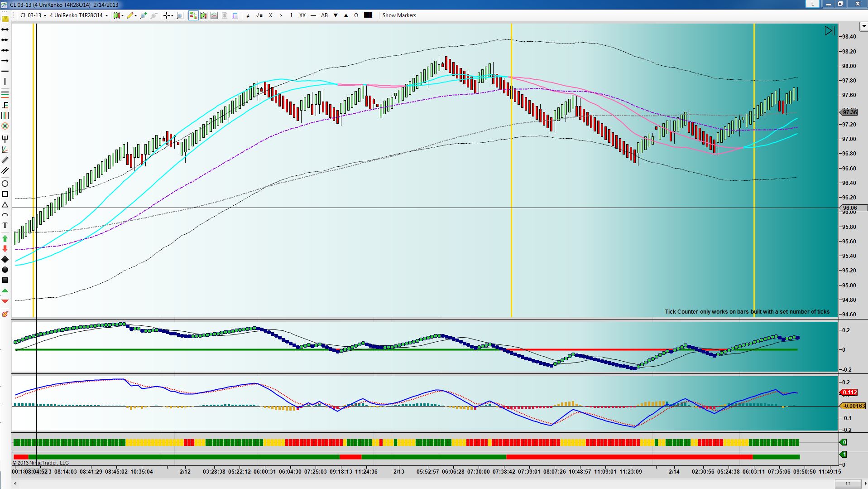Click the Show Markers button

click(x=399, y=15)
